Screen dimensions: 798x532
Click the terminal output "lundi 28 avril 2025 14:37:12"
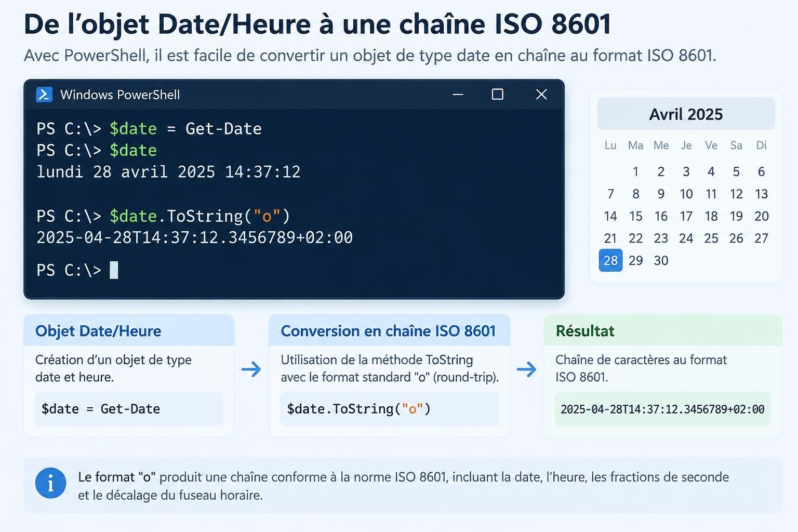pos(168,172)
